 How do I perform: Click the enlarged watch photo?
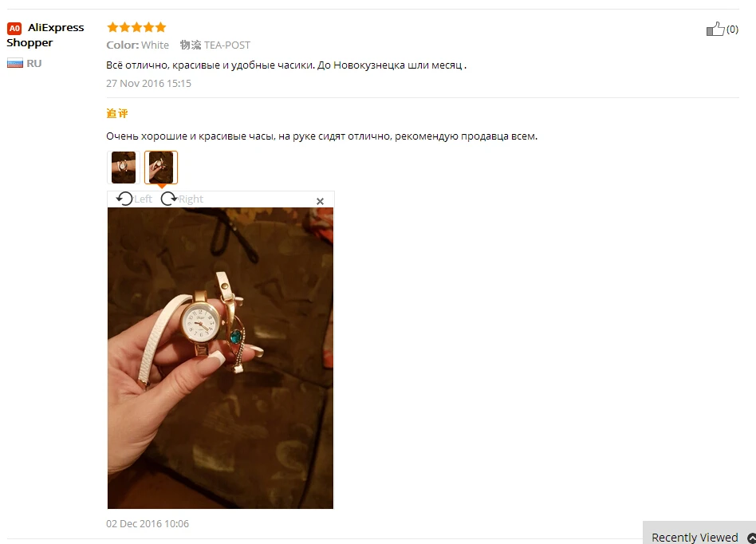point(220,358)
